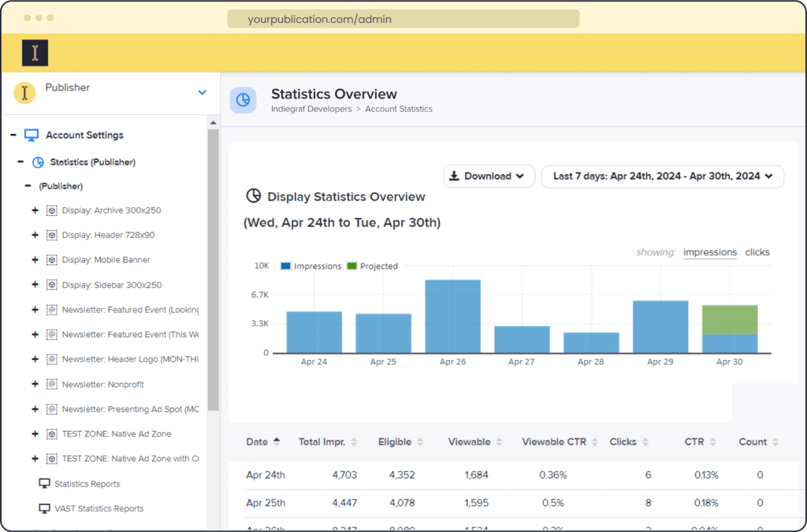Open the Last 7 days date range selector
This screenshot has width=807, height=532.
pos(662,177)
